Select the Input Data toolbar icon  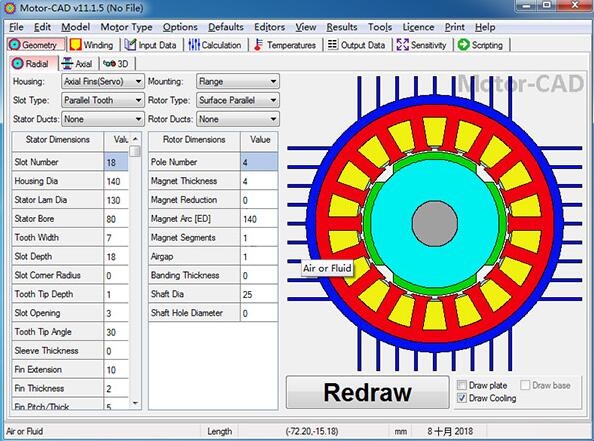click(x=130, y=45)
